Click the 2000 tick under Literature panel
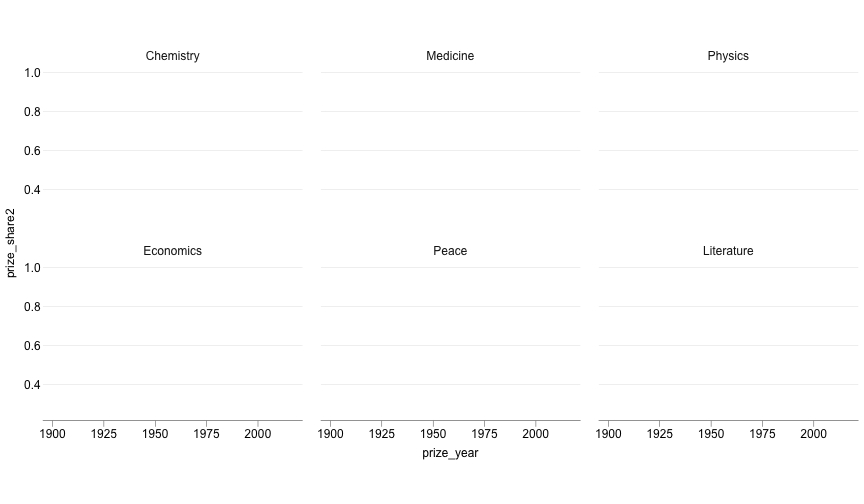This screenshot has height=504, width=864. tap(813, 434)
